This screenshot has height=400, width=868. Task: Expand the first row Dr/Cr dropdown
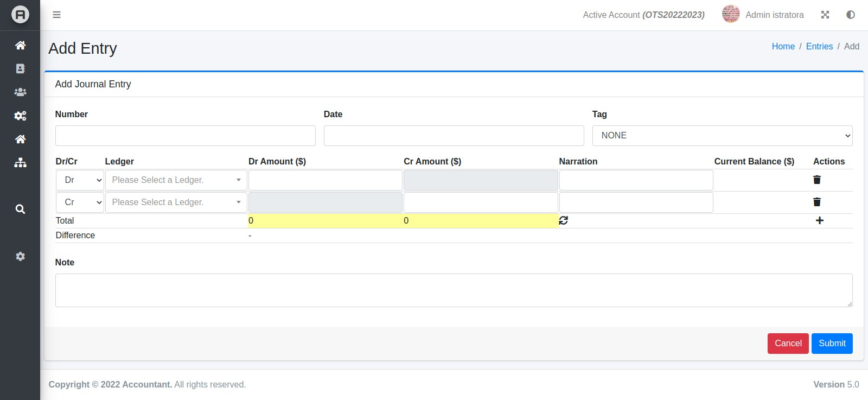pos(80,180)
